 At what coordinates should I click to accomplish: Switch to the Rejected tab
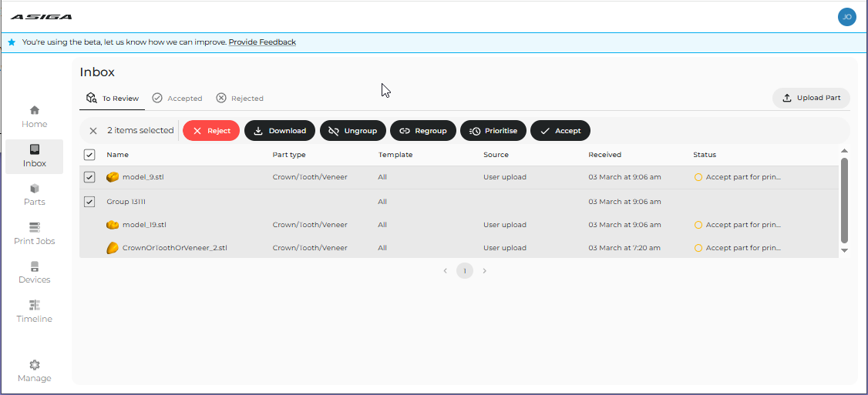(x=240, y=99)
